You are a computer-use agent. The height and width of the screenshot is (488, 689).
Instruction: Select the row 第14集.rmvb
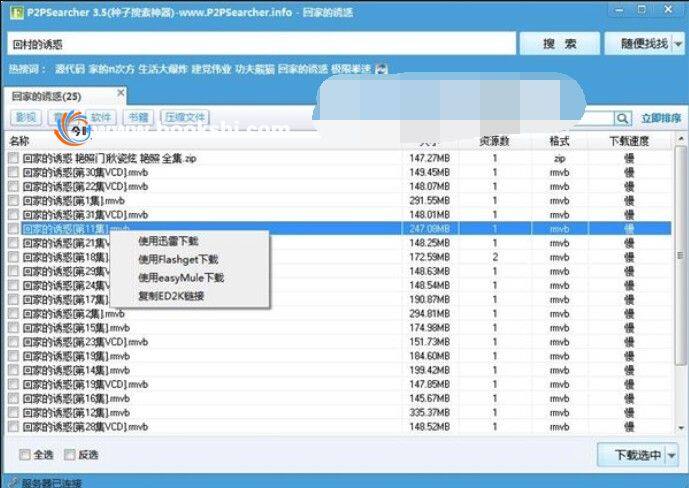click(x=339, y=370)
